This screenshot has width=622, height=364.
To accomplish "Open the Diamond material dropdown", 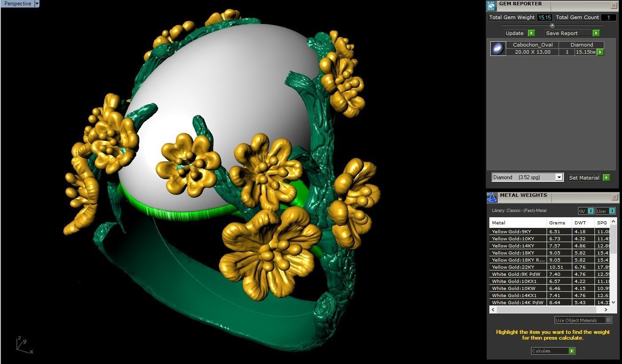I will point(559,177).
